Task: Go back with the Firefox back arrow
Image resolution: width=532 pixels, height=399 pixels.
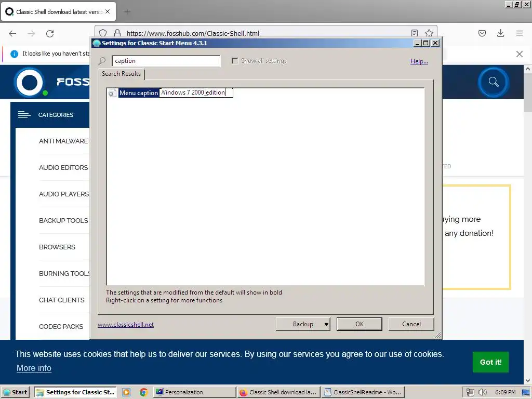Action: (x=12, y=33)
